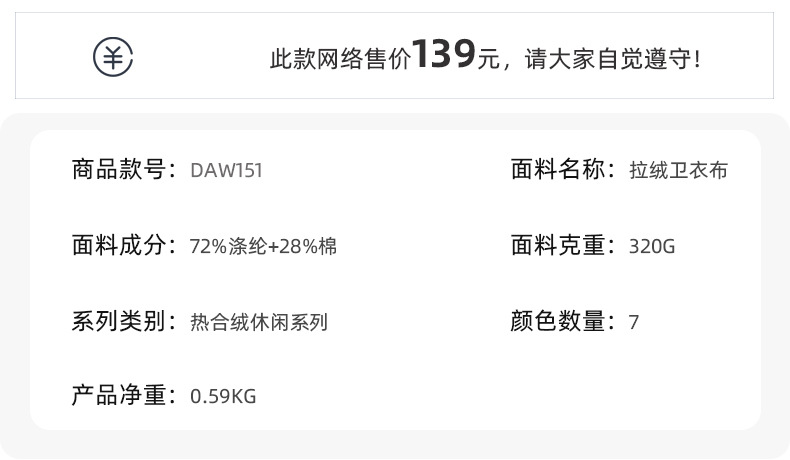Click the 热合绒休闲系列 series value
This screenshot has width=790, height=460.
[x=259, y=323]
